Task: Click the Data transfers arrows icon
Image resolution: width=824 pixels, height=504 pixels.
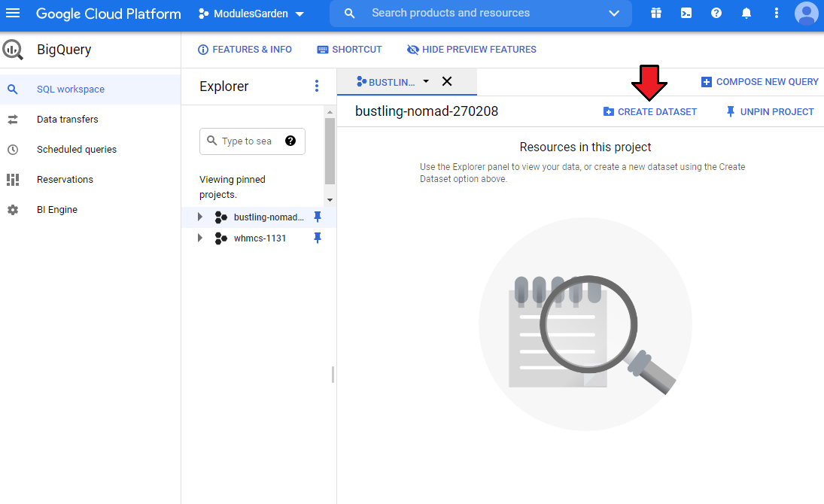Action: (13, 120)
